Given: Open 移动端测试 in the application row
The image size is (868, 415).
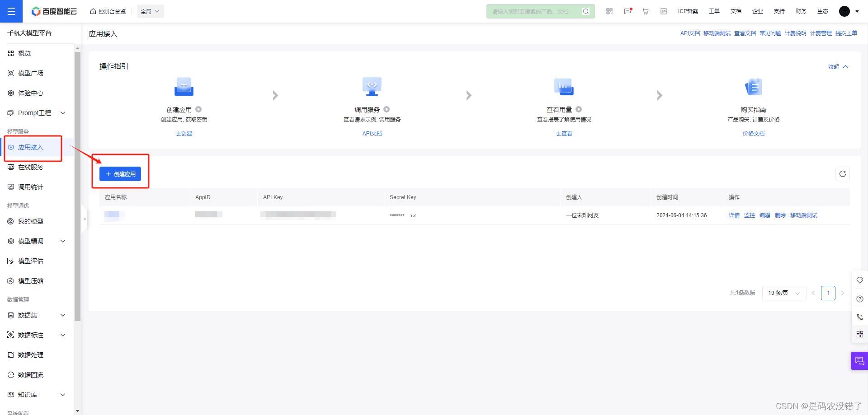Looking at the screenshot, I should (x=804, y=215).
